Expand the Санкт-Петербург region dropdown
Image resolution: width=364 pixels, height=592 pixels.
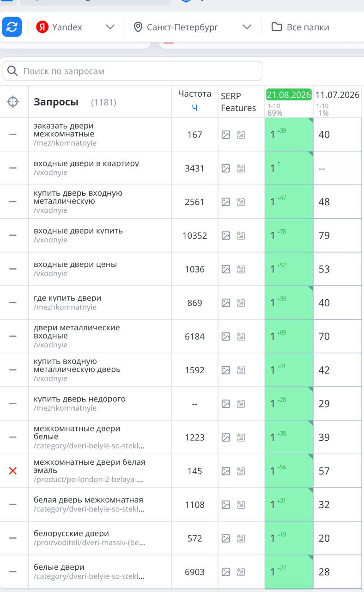[192, 27]
